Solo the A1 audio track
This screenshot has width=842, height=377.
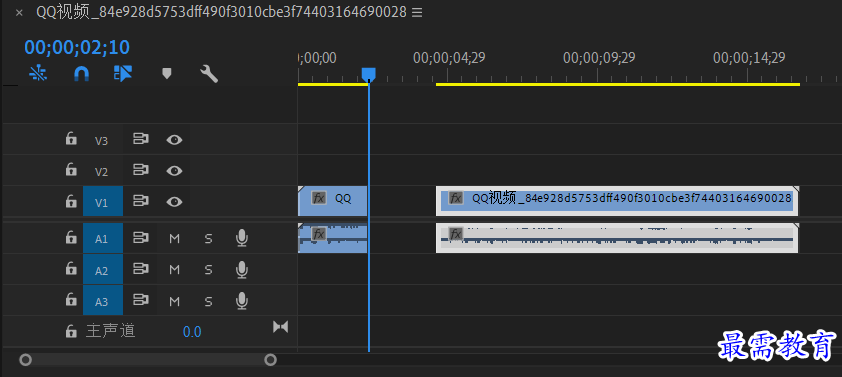click(x=208, y=238)
